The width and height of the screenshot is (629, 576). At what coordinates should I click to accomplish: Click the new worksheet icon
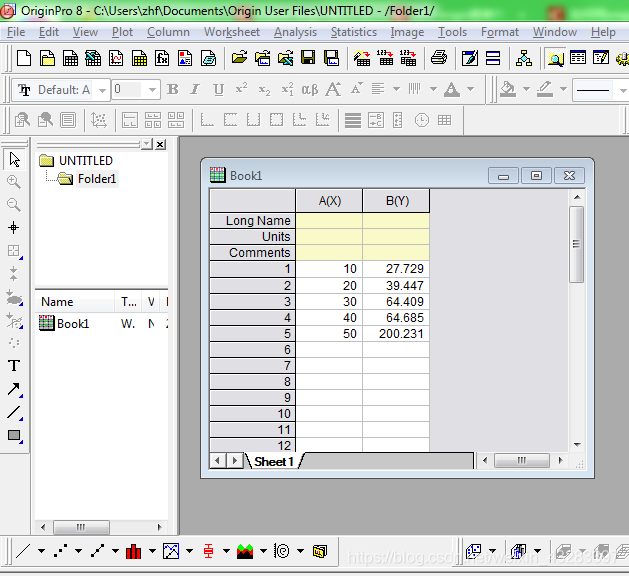[70, 59]
